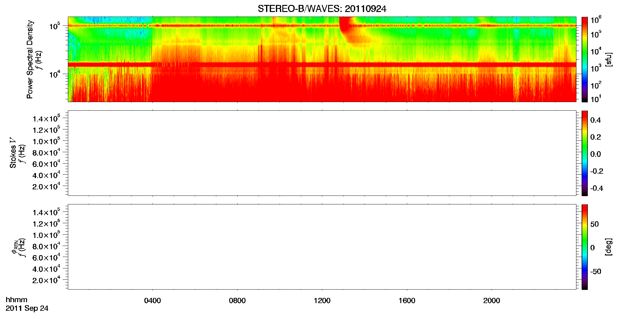Image resolution: width=644 pixels, height=332 pixels.
Task: Click 8.0×10^4 tick in φRTN panel
Action: pyautogui.click(x=46, y=246)
